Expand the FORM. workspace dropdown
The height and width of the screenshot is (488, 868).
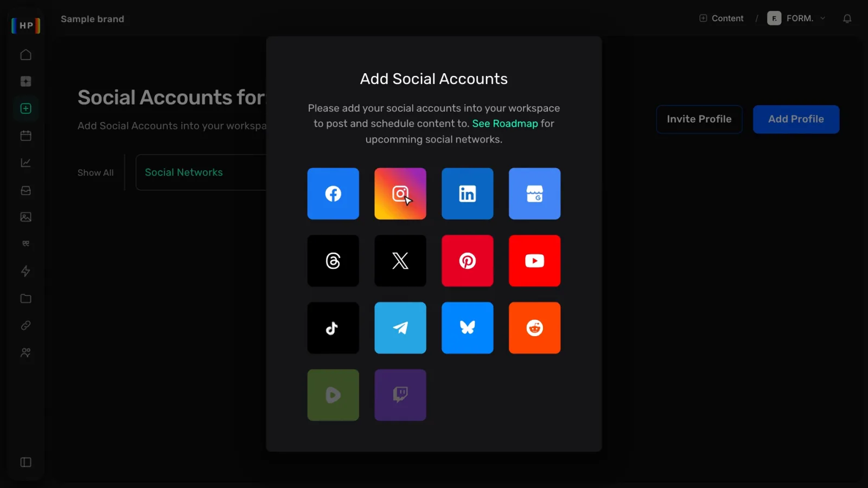[x=796, y=18]
